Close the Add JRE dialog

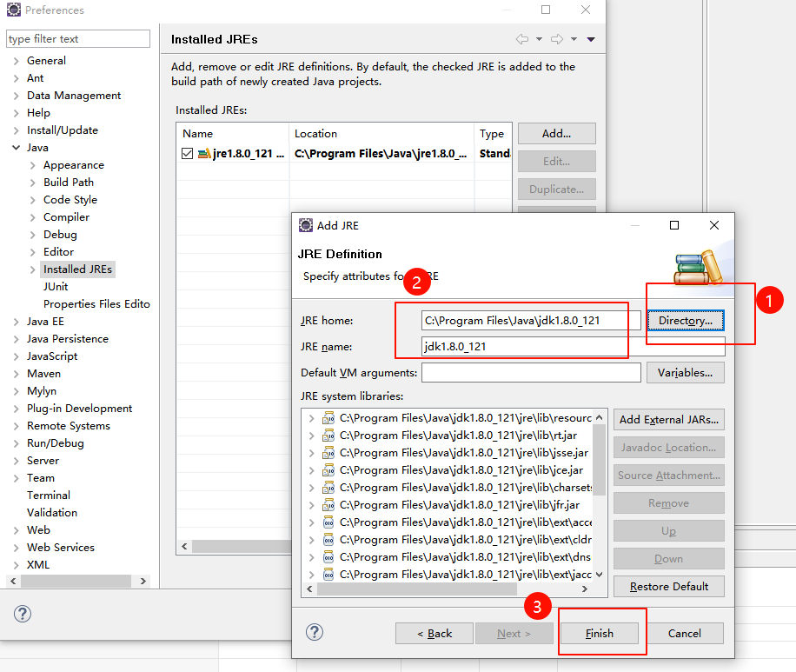713,225
